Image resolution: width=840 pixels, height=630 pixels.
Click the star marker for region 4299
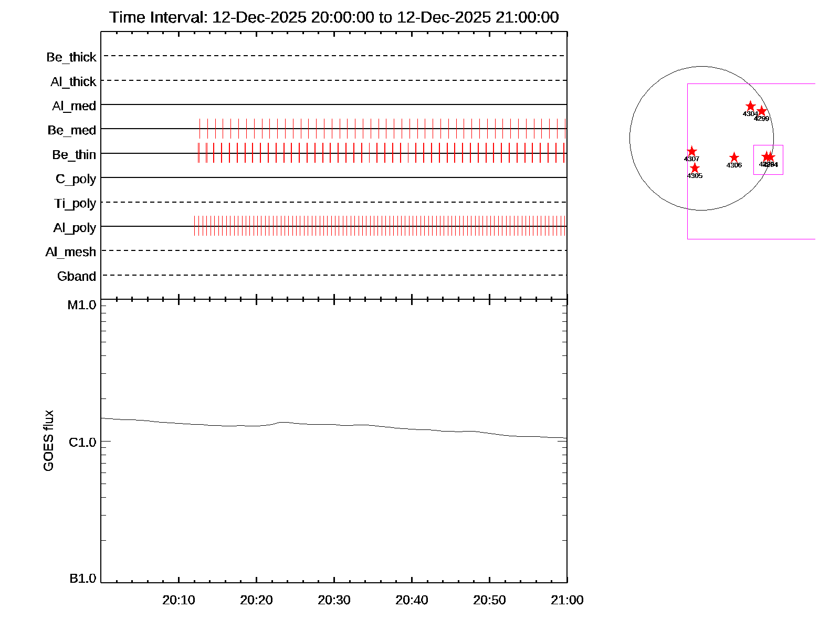coord(761,111)
